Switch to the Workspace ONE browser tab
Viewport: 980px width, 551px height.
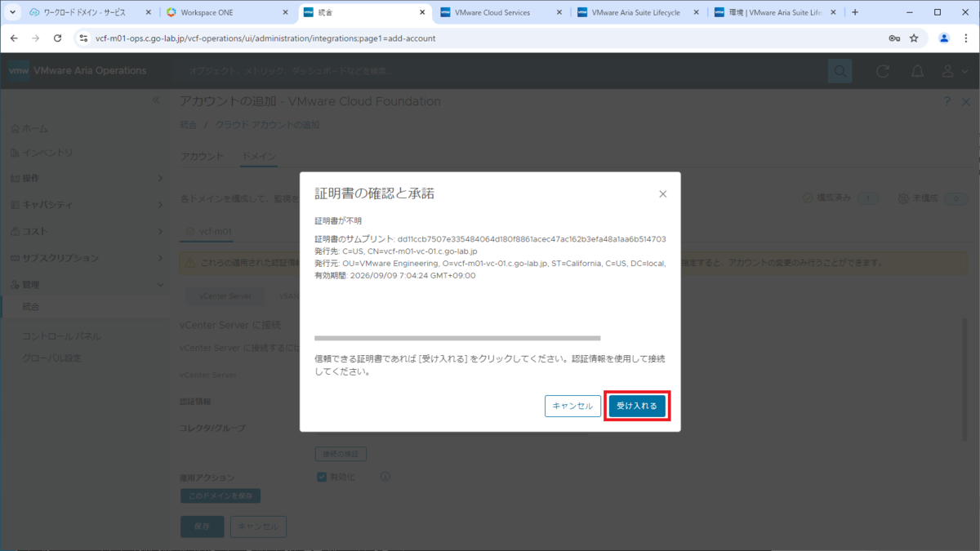(226, 13)
